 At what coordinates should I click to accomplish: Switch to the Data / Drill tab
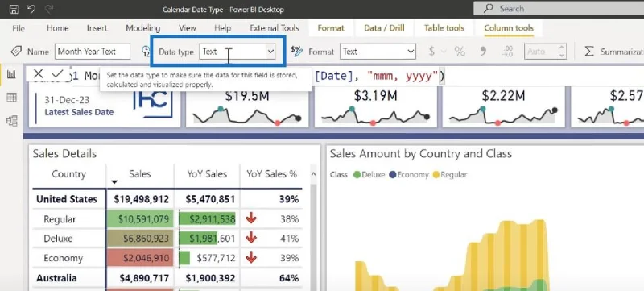pyautogui.click(x=384, y=28)
